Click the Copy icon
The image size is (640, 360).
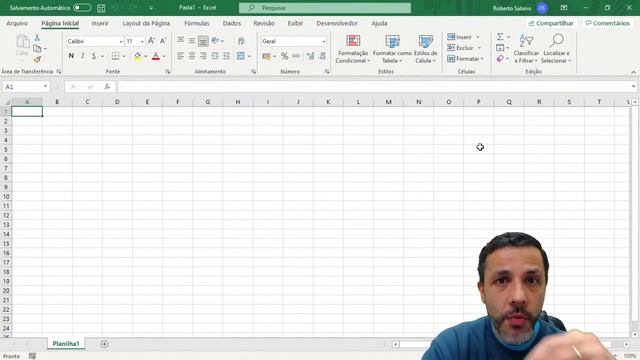[37, 49]
